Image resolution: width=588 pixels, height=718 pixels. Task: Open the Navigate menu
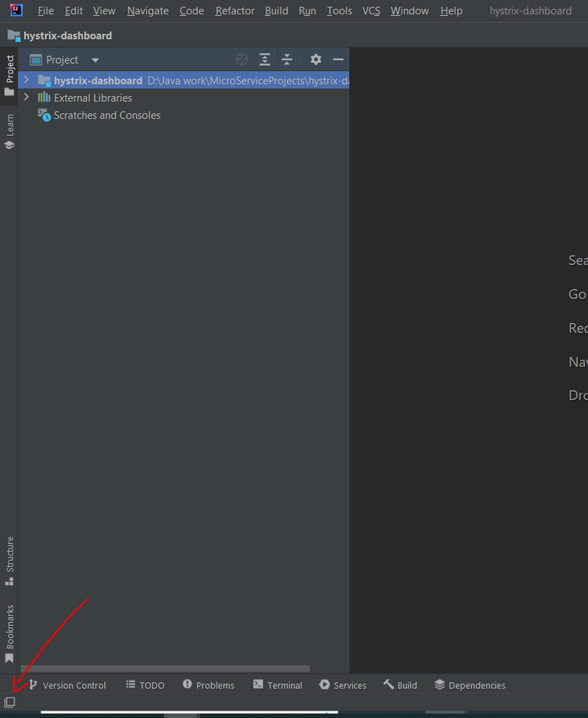tap(148, 10)
